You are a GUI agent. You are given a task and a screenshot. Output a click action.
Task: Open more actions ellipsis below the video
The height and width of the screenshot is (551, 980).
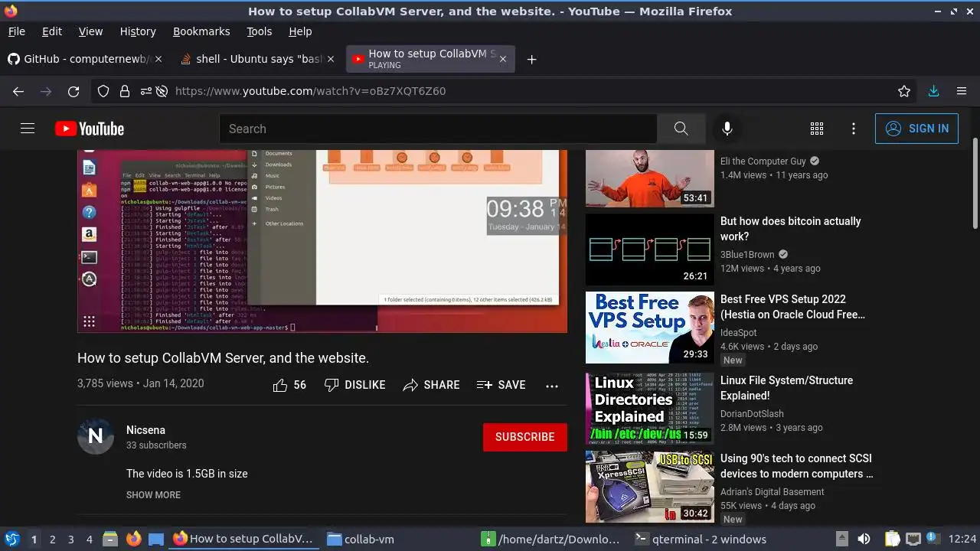(552, 386)
